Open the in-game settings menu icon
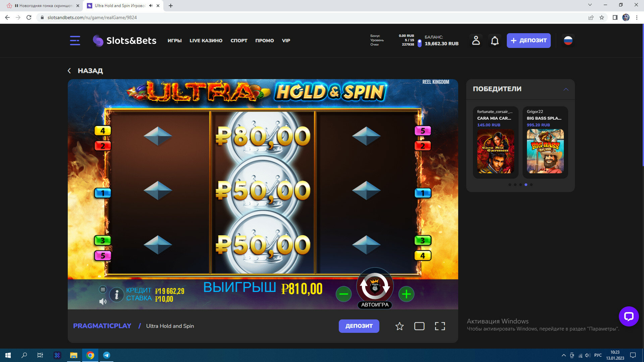The image size is (644, 362). 103,289
